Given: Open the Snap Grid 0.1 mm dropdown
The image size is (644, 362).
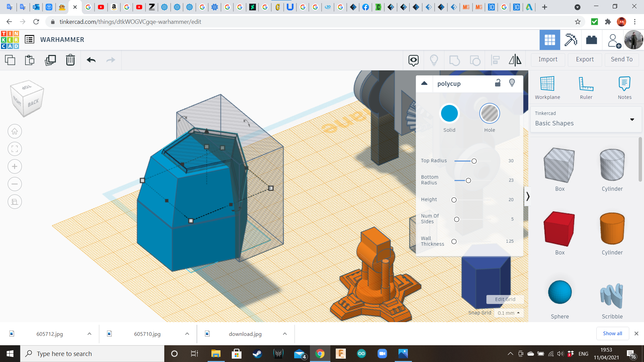Looking at the screenshot, I should 508,313.
